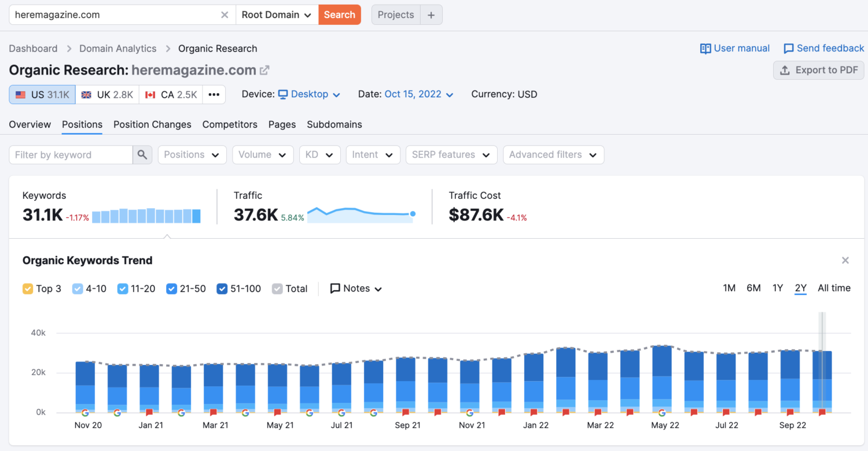
Task: Select the Positions tab
Action: 82,124
